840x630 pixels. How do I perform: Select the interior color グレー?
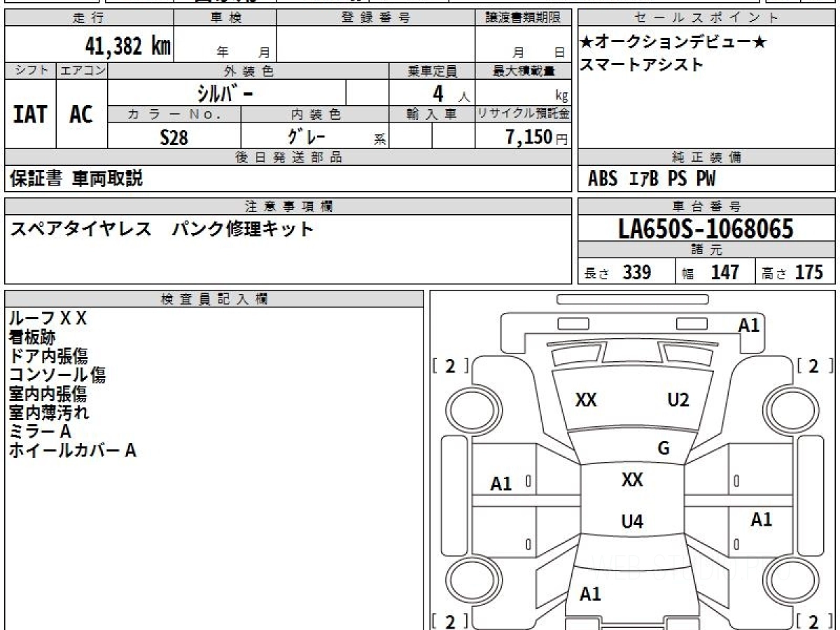pyautogui.click(x=307, y=136)
